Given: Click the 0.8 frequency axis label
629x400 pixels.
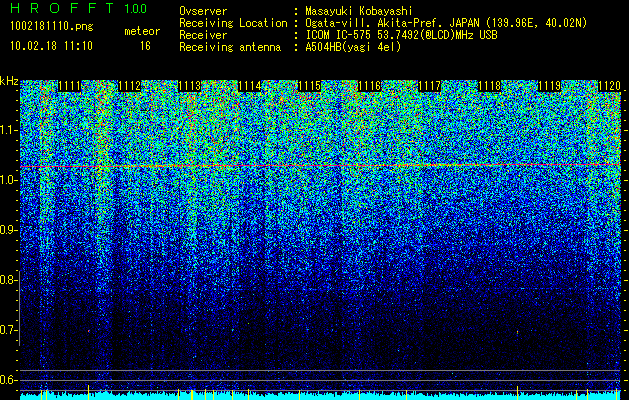Looking at the screenshot, I should pyautogui.click(x=7, y=280).
